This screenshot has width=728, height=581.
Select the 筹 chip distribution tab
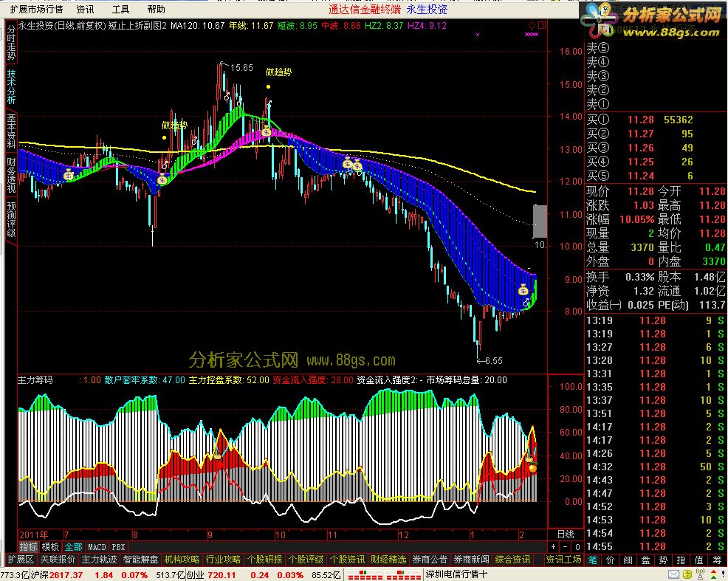pyautogui.click(x=717, y=560)
